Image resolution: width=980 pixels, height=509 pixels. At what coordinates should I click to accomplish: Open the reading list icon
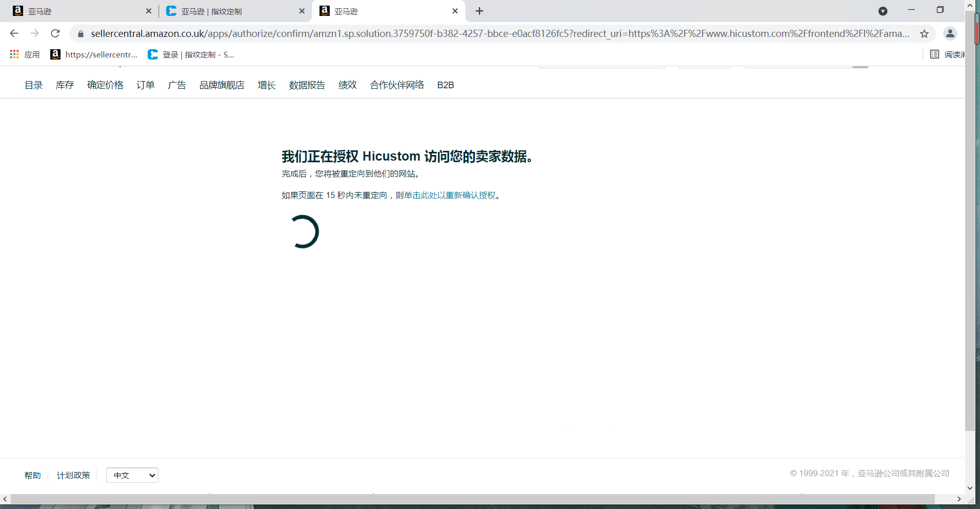click(934, 54)
